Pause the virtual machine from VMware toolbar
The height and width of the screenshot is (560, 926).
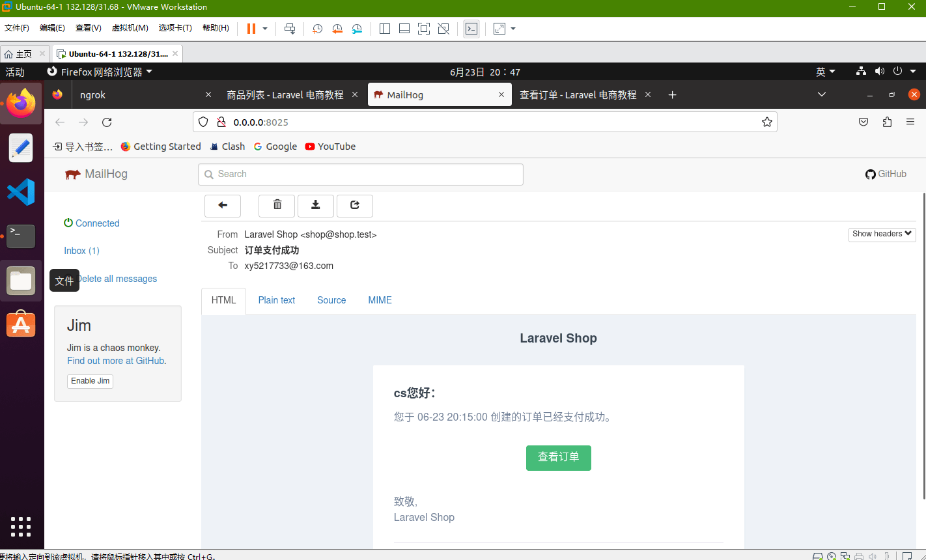251,29
